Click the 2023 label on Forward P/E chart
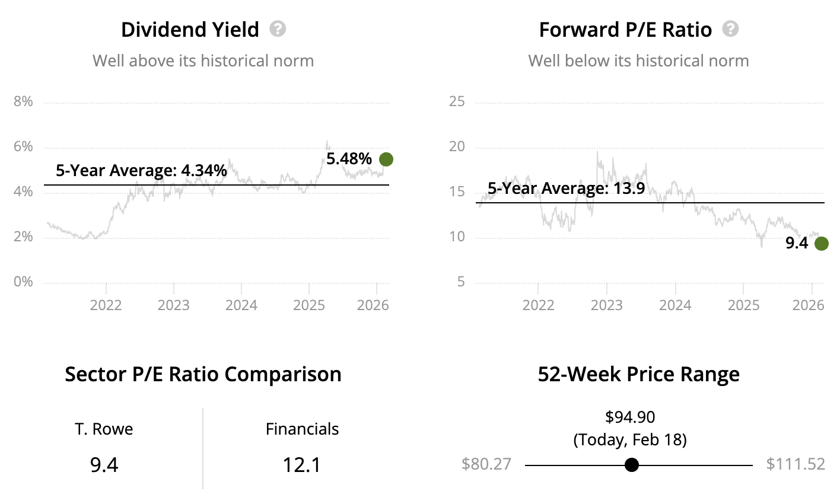Image resolution: width=840 pixels, height=504 pixels. coord(607,305)
